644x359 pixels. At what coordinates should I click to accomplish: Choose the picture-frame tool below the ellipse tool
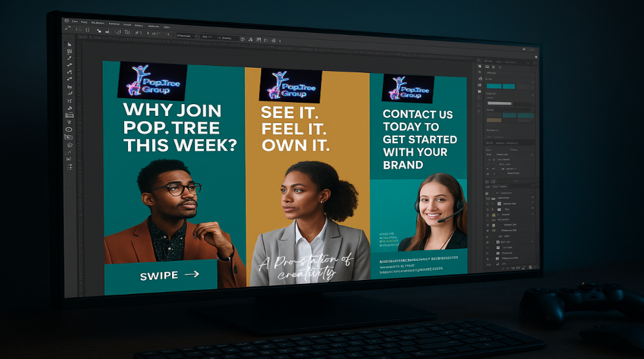(69, 137)
